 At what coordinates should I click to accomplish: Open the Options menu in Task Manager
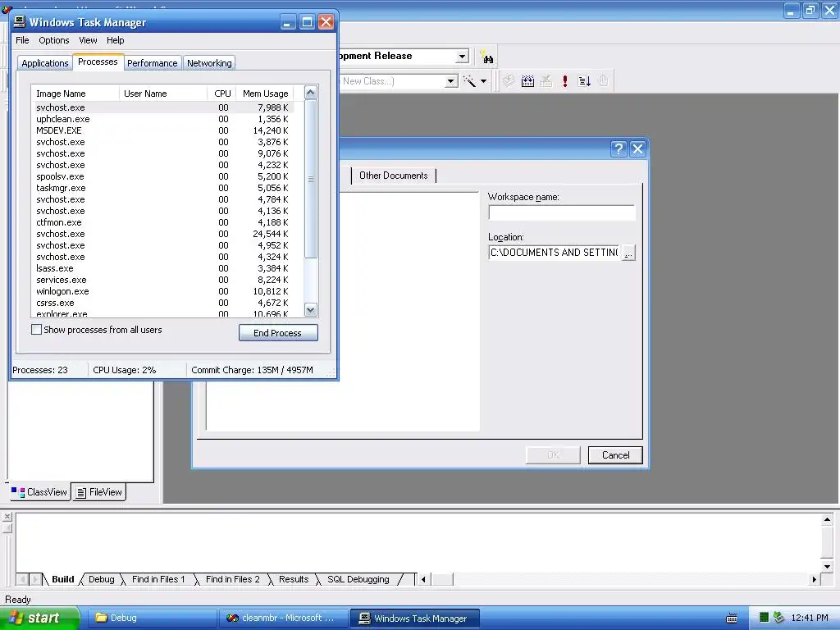pyautogui.click(x=53, y=40)
